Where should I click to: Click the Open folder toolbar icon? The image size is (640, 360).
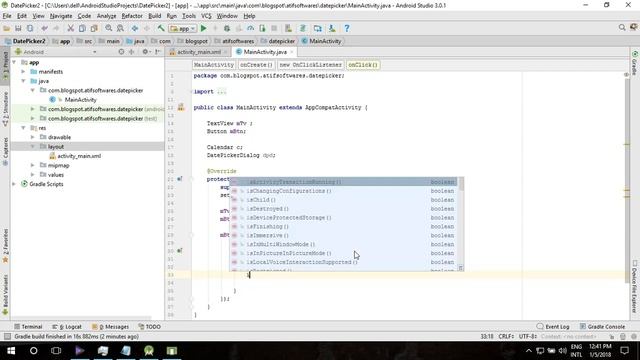pos(7,29)
